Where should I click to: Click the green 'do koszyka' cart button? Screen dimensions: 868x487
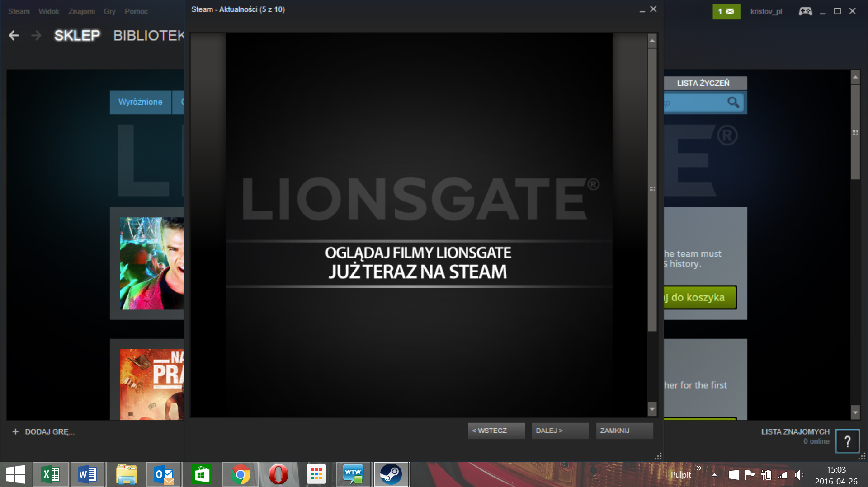click(x=700, y=297)
